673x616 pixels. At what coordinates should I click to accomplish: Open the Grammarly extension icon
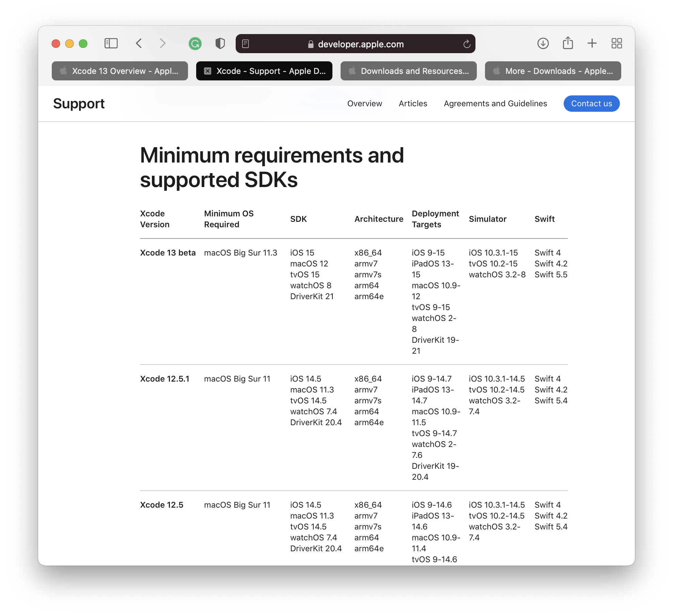[195, 44]
